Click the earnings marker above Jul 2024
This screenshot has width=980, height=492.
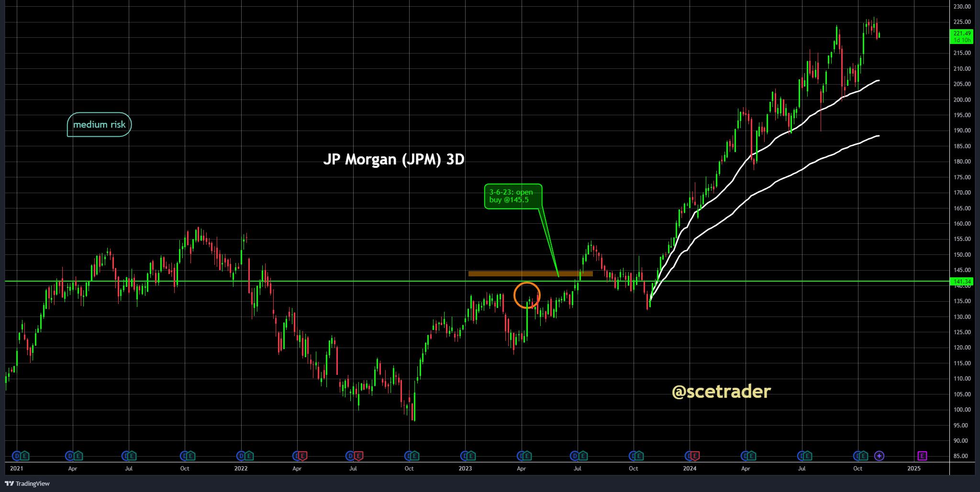tap(807, 456)
